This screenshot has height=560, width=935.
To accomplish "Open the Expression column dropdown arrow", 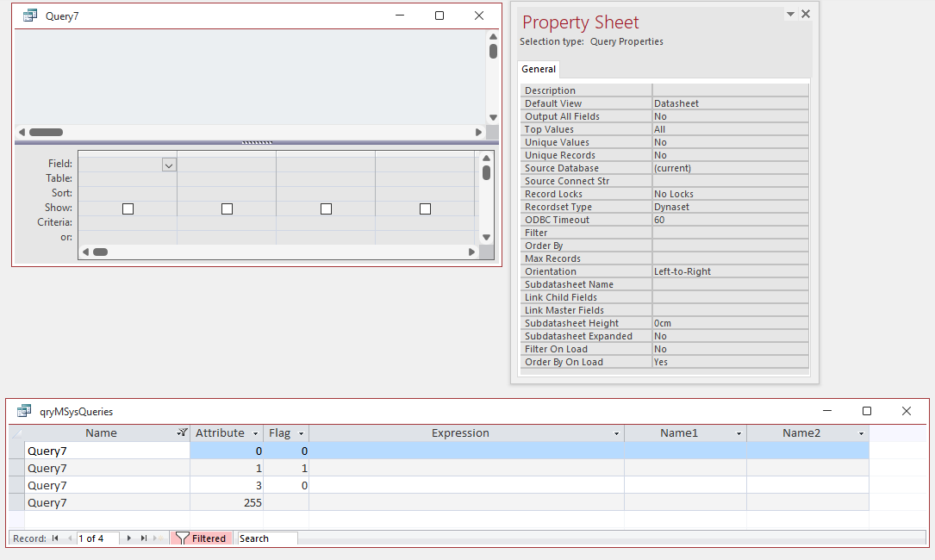I will 616,433.
